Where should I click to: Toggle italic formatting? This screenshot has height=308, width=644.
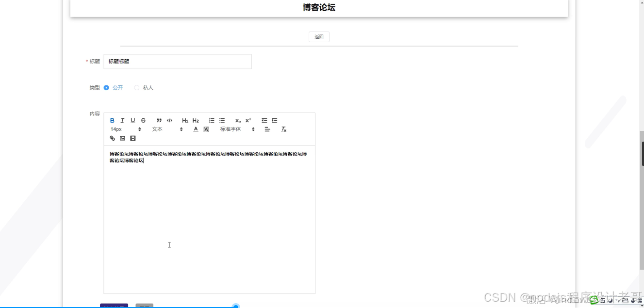coord(122,120)
